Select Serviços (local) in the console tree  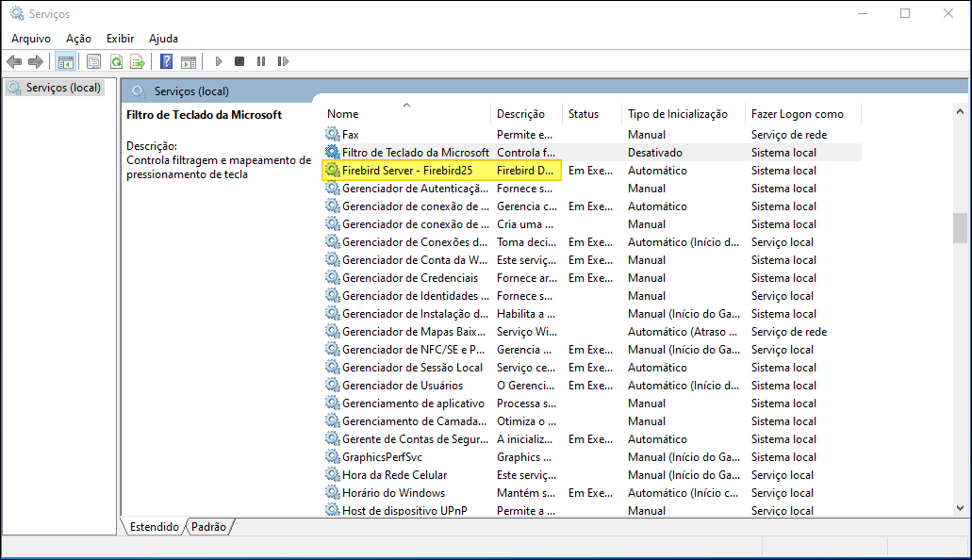pos(55,88)
